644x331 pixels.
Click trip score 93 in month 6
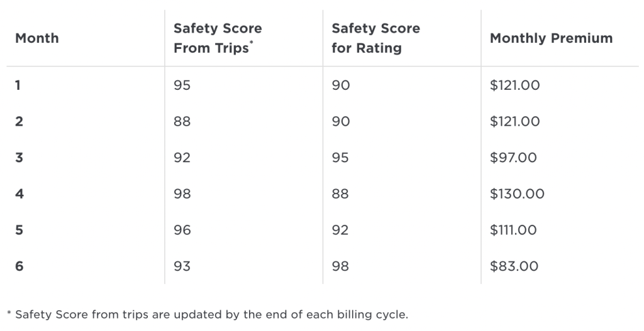pos(182,266)
